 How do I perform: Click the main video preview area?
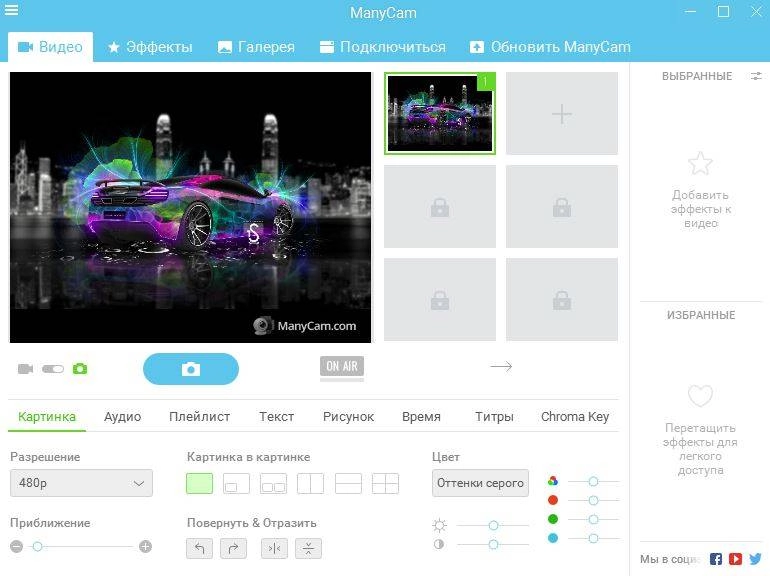tap(191, 207)
